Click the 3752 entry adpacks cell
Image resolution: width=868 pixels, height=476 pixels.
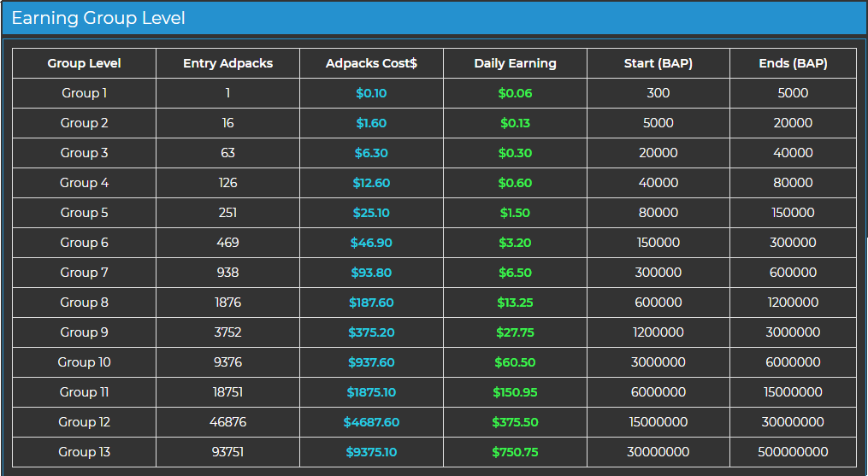227,332
